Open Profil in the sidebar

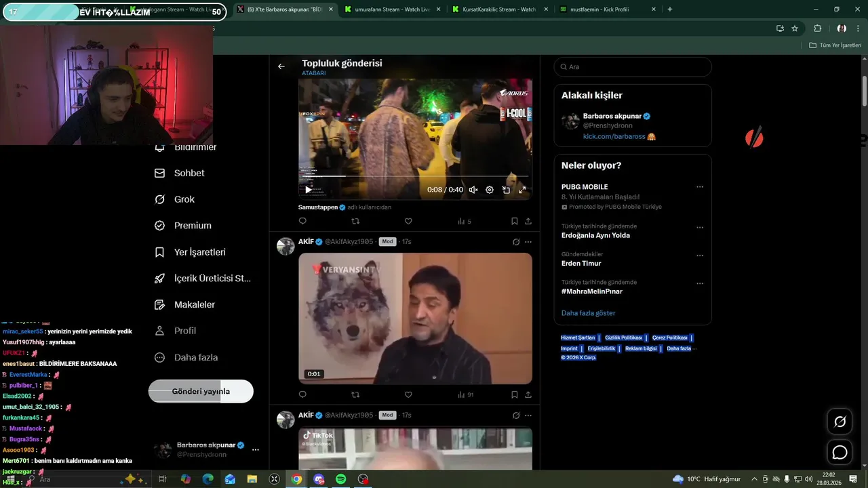175,331
